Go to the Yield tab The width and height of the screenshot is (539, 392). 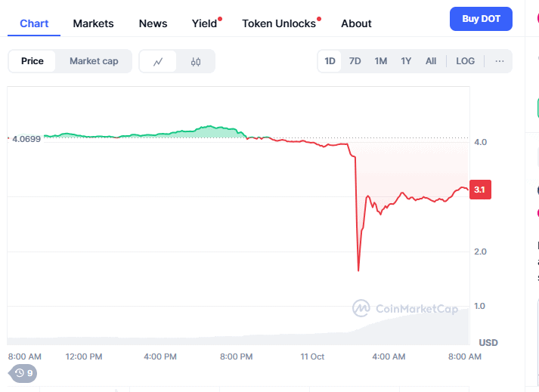click(205, 23)
